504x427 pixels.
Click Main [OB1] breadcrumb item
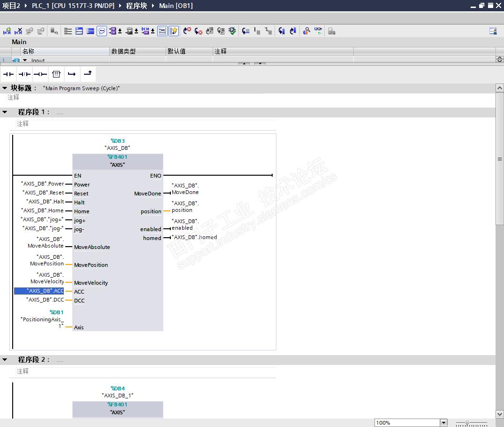tap(176, 6)
